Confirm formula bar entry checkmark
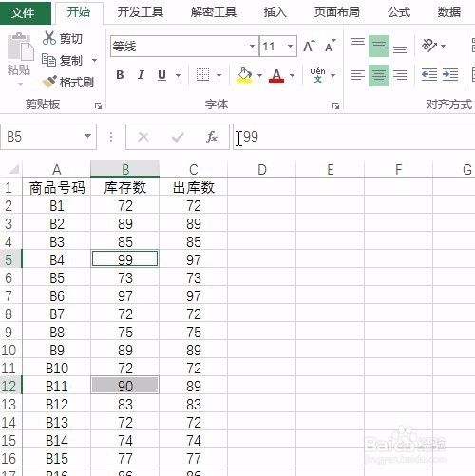The image size is (475, 476). click(x=178, y=137)
